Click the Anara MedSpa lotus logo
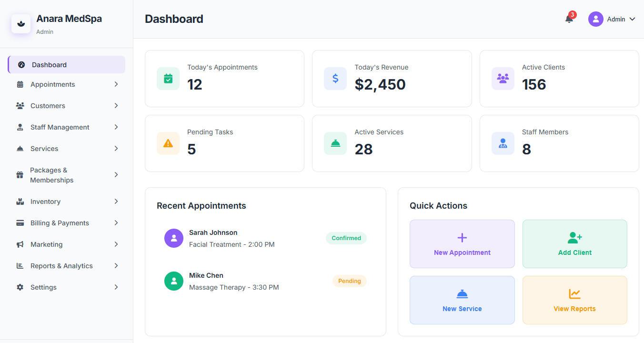The height and width of the screenshot is (343, 644). tap(21, 24)
